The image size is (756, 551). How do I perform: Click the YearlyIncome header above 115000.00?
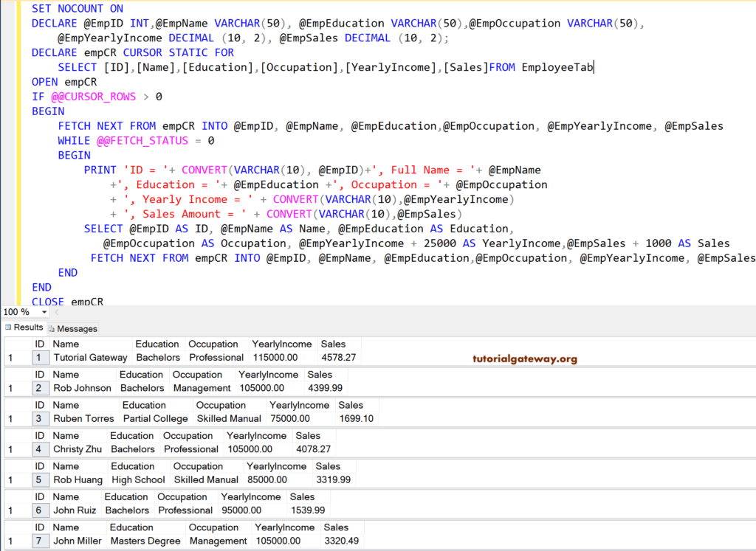coord(283,344)
